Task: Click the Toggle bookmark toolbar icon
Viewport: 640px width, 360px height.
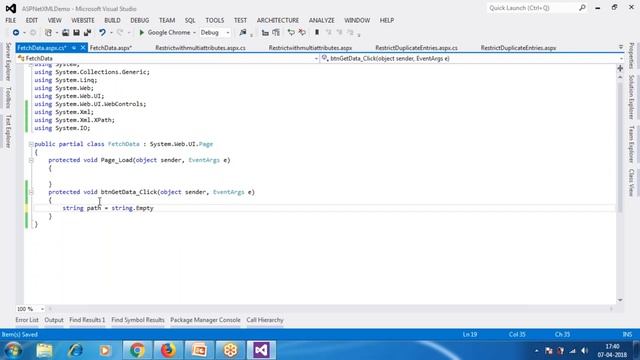Action: pos(317,33)
